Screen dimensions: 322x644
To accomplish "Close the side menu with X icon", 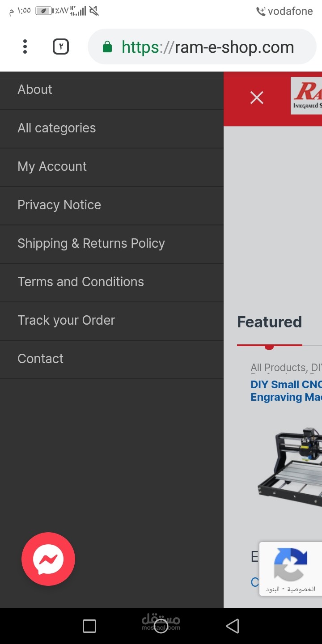I will (x=257, y=97).
